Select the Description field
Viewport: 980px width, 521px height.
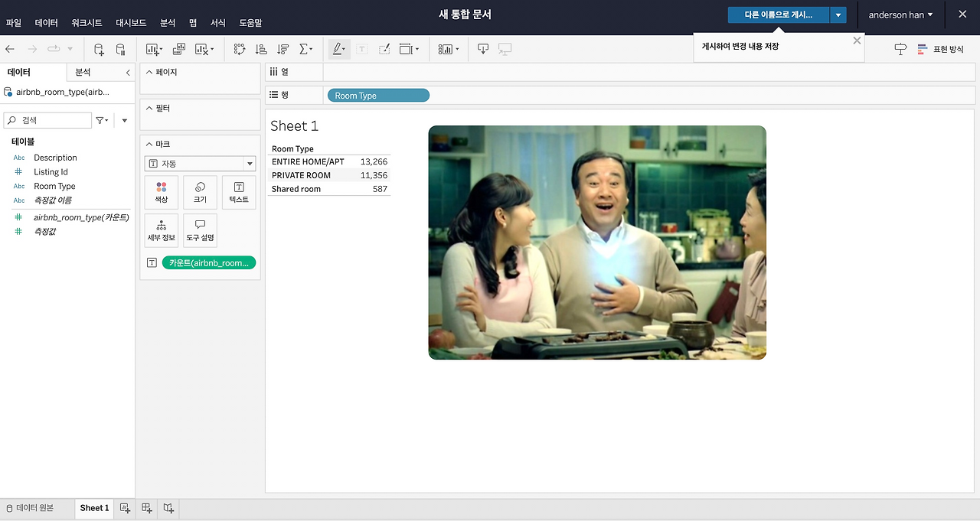pos(55,158)
